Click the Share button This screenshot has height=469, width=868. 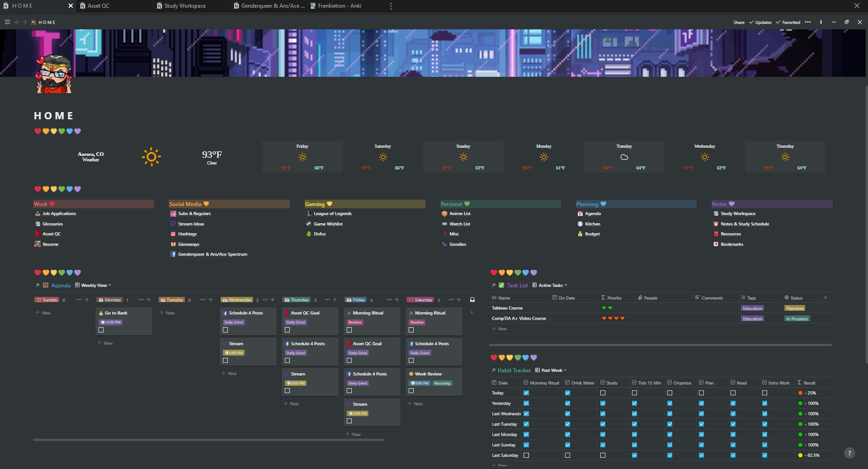(739, 22)
